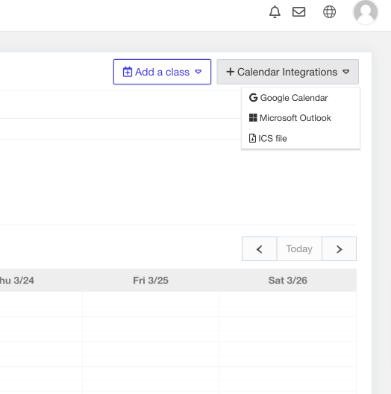Open the envelope messages icon
Image resolution: width=391 pixels, height=394 pixels.
[x=299, y=12]
